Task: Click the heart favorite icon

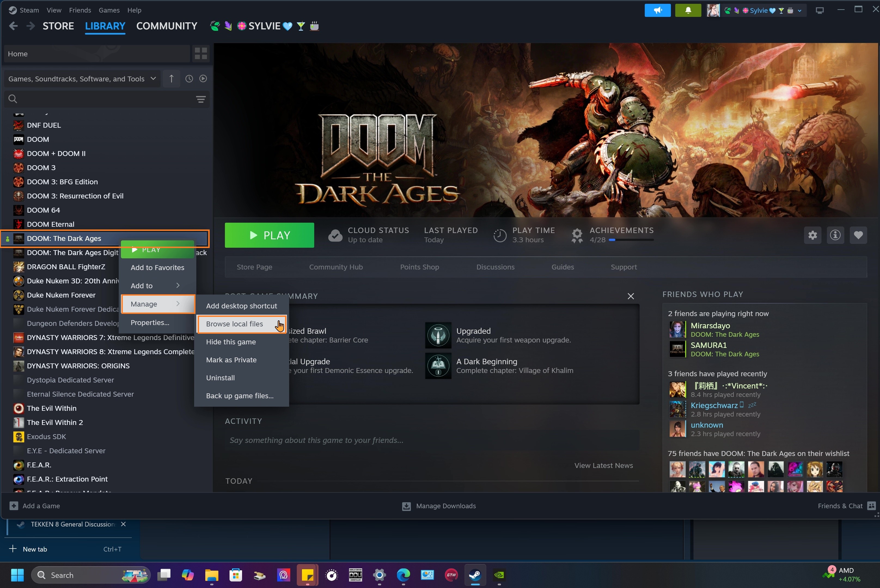Action: 858,235
